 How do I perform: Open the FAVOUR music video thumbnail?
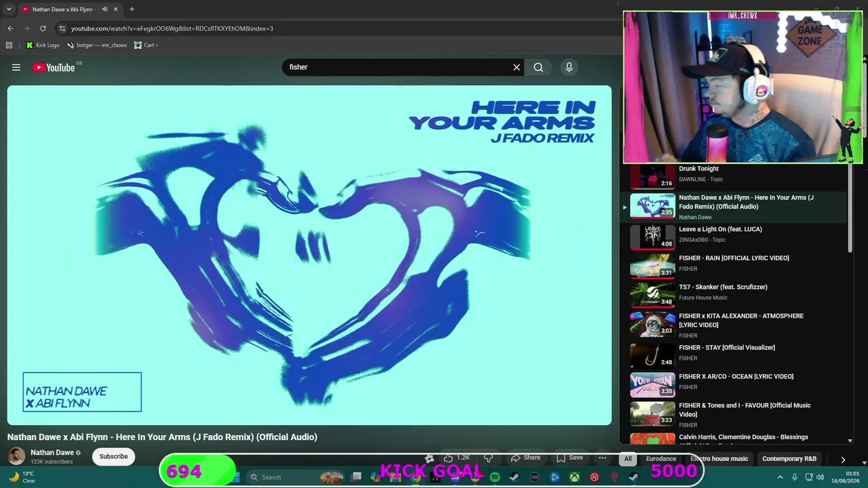coord(652,413)
